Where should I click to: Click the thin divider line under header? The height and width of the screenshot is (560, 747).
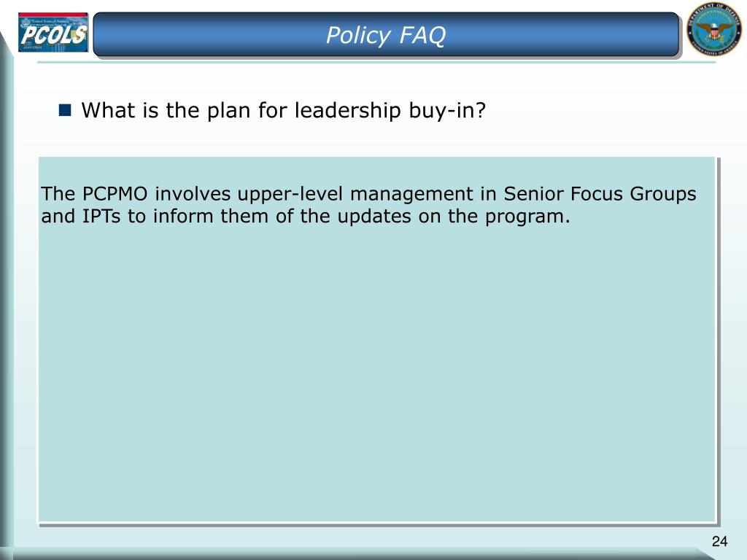[x=376, y=63]
